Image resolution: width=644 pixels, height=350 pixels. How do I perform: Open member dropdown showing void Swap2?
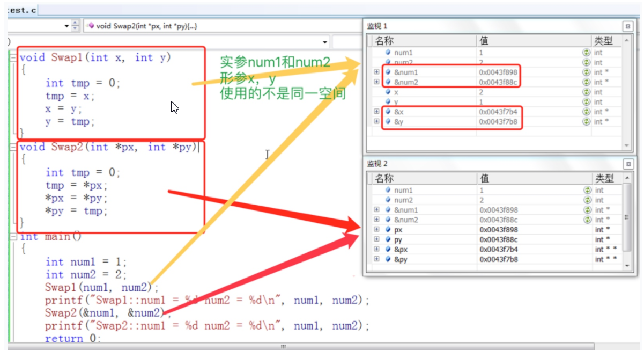(x=223, y=26)
